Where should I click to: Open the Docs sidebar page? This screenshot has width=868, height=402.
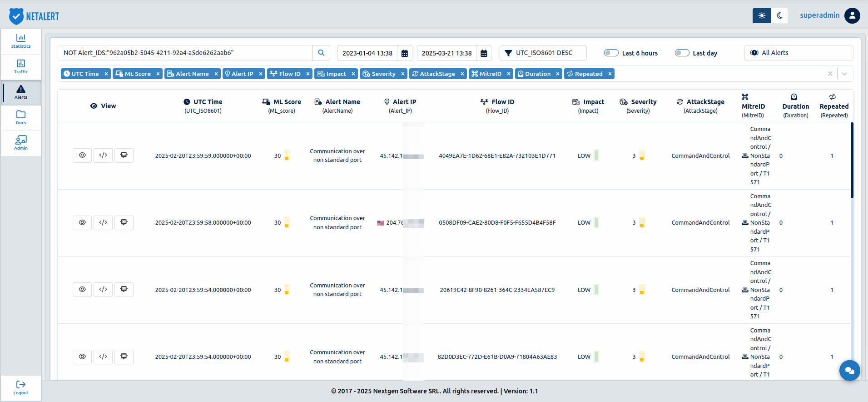[x=21, y=118]
